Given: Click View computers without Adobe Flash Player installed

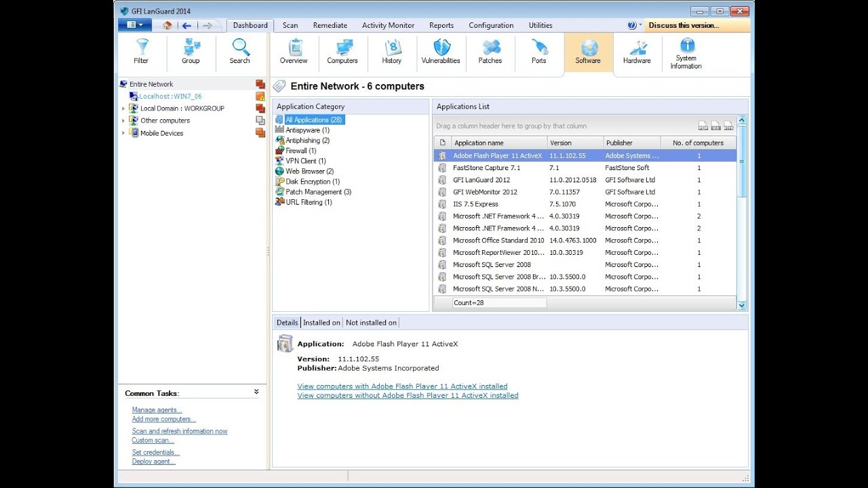Looking at the screenshot, I should pos(408,395).
